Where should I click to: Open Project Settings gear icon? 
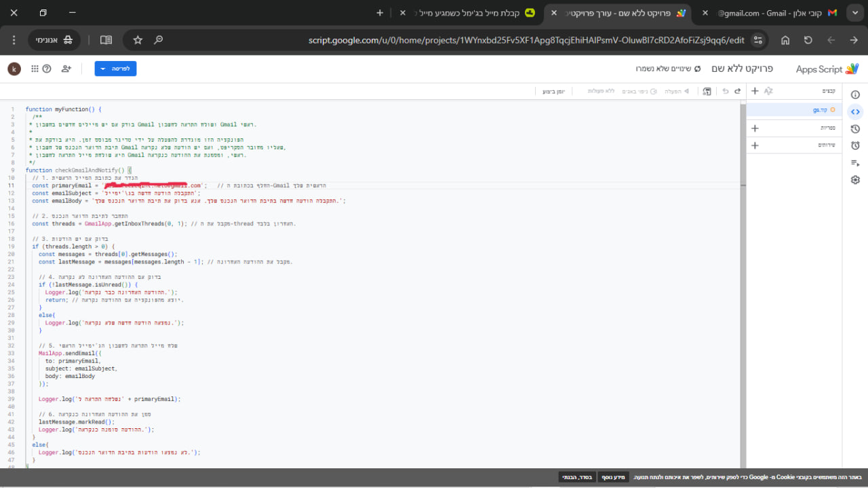[855, 180]
